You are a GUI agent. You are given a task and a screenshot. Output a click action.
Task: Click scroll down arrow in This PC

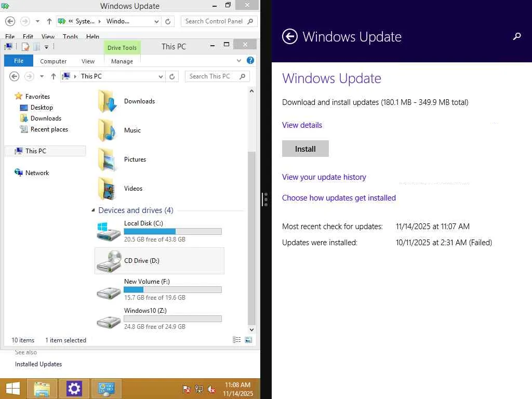click(251, 329)
